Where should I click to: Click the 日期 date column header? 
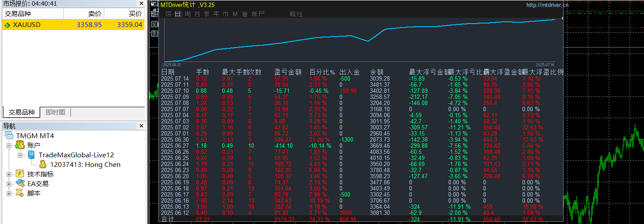(x=168, y=72)
